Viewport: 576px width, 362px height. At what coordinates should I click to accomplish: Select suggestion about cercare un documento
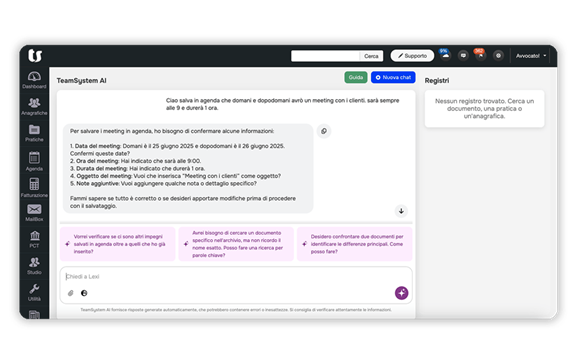coord(236,244)
